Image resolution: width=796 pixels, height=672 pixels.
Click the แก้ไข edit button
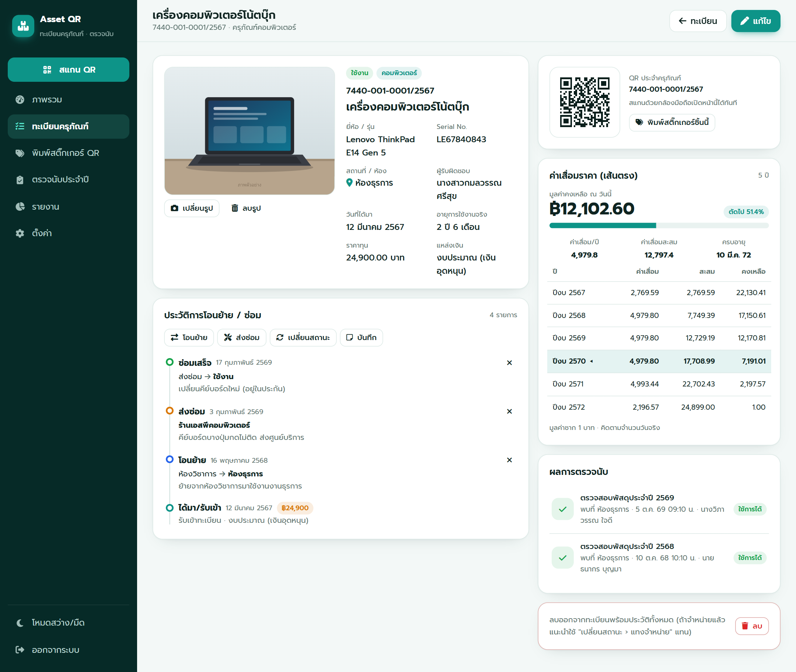755,21
